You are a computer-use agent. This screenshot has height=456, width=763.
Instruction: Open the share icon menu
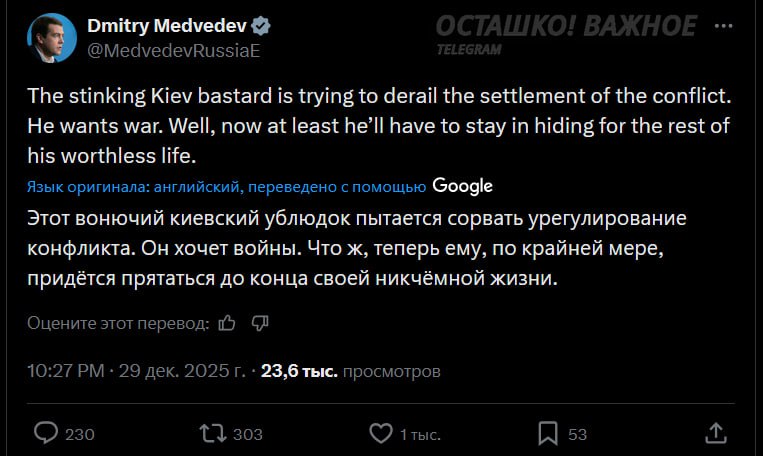coord(715,433)
